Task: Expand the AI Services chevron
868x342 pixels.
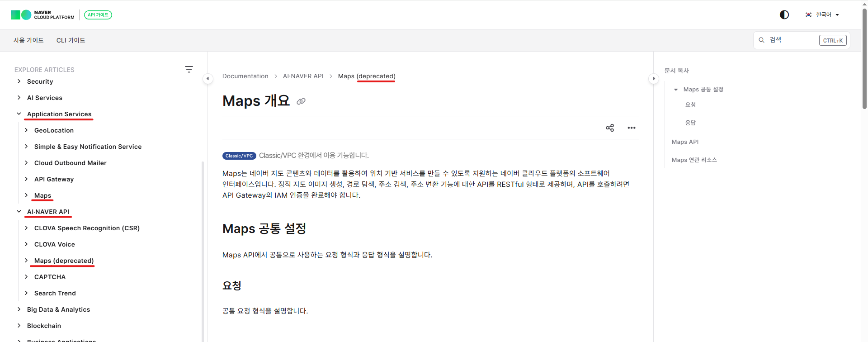Action: tap(19, 98)
